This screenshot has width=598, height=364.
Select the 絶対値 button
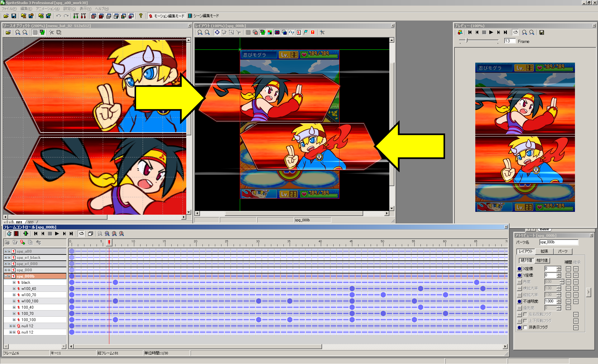(x=526, y=260)
